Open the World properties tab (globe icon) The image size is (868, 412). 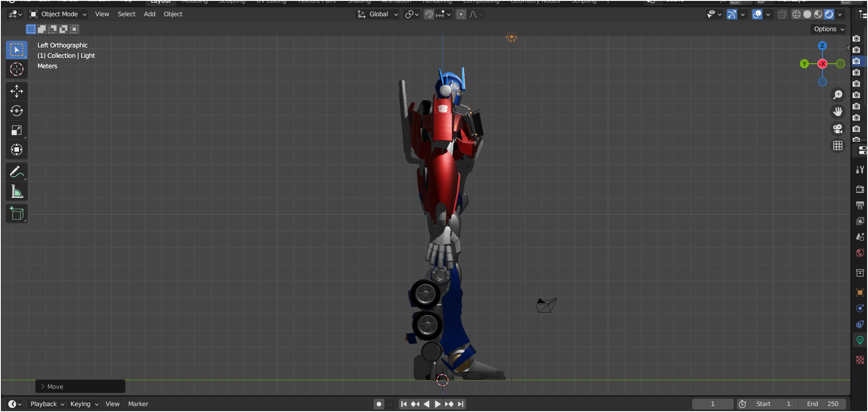[x=860, y=253]
